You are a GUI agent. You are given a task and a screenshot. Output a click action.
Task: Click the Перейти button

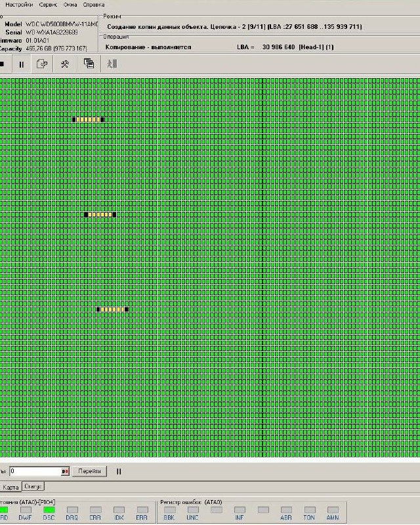click(89, 471)
